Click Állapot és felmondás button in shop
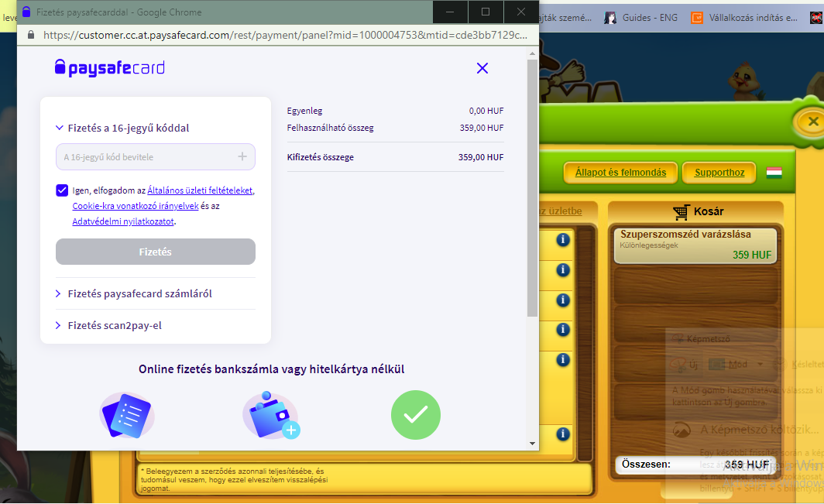Viewport: 824px width, 504px height. point(620,173)
